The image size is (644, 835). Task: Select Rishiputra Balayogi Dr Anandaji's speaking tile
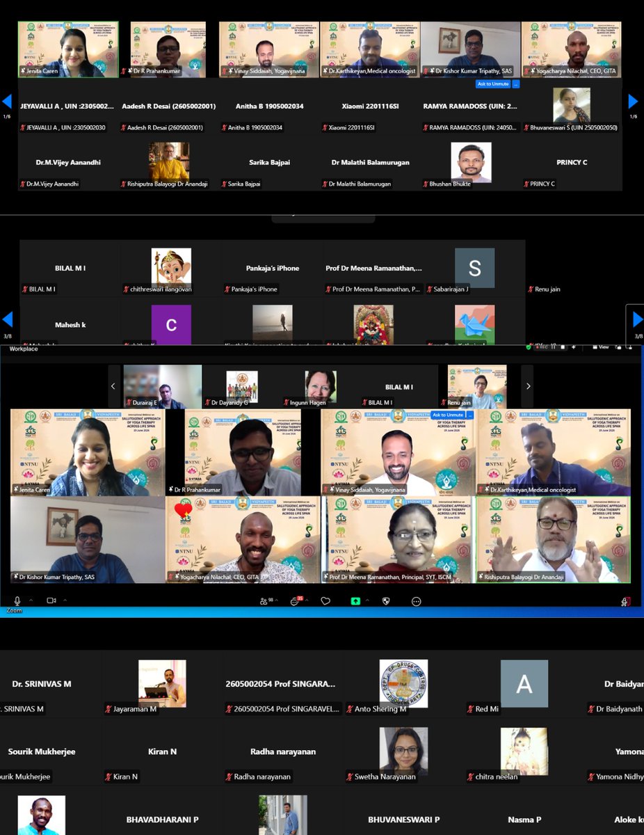pos(554,540)
